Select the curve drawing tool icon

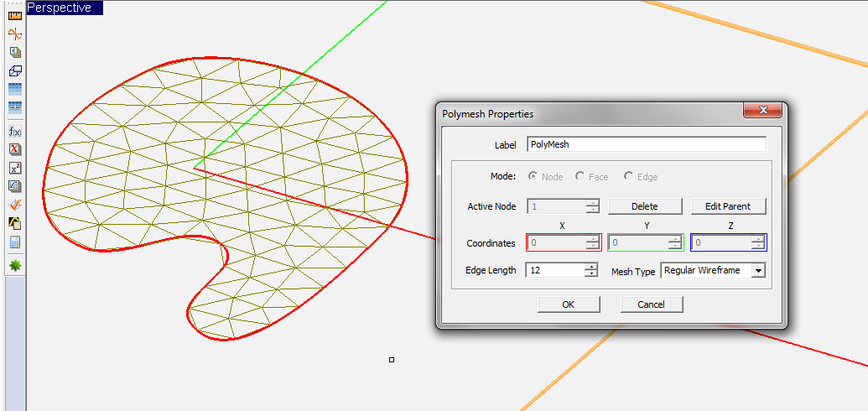point(14,34)
